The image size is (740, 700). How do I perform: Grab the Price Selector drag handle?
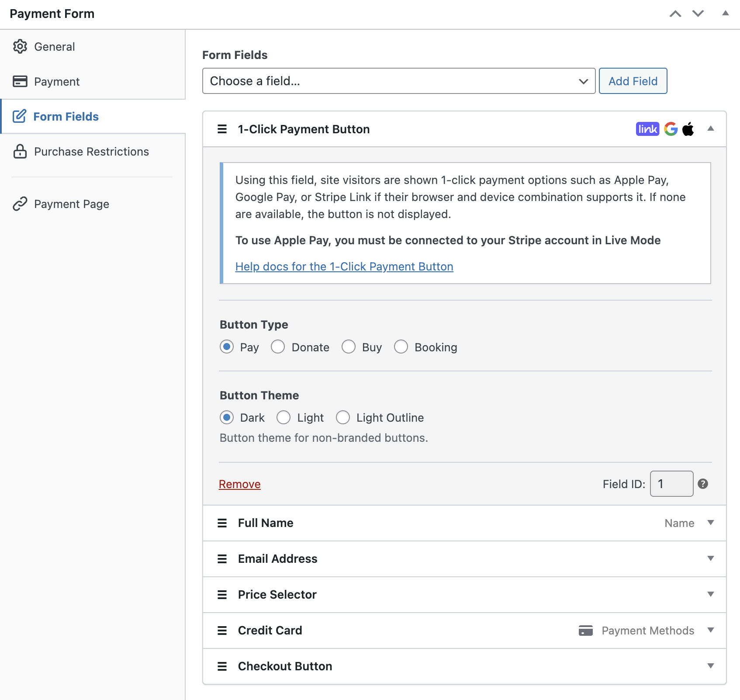click(222, 595)
